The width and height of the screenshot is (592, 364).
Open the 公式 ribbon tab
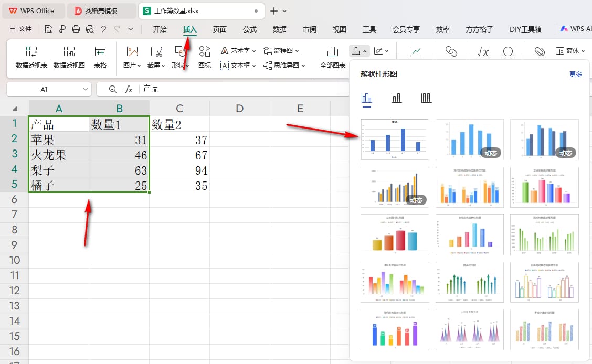250,29
